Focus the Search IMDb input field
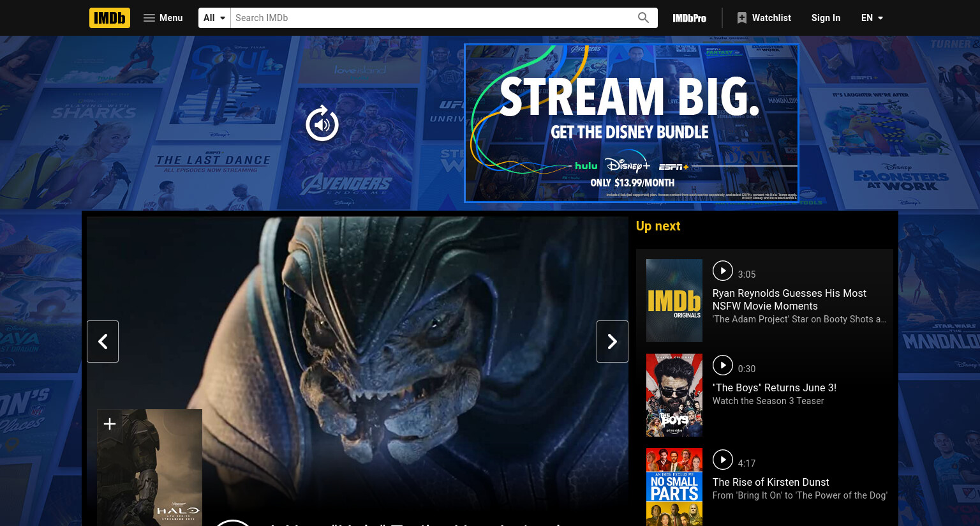The image size is (980, 526). (431, 18)
